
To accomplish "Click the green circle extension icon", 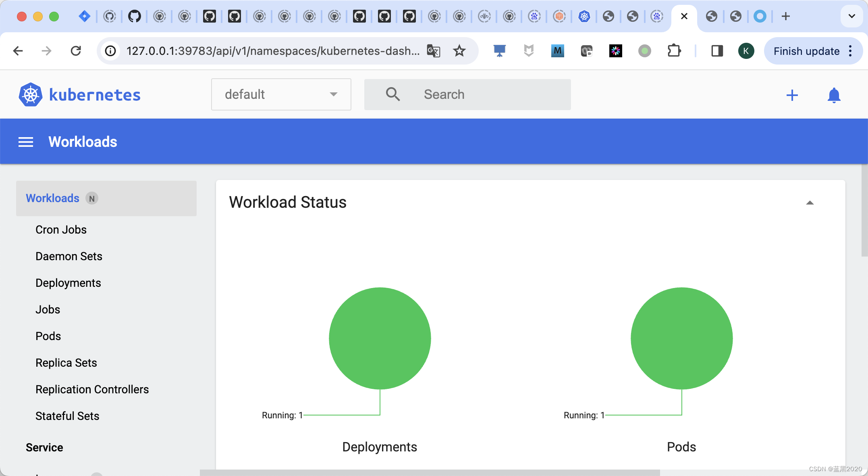I will [644, 51].
